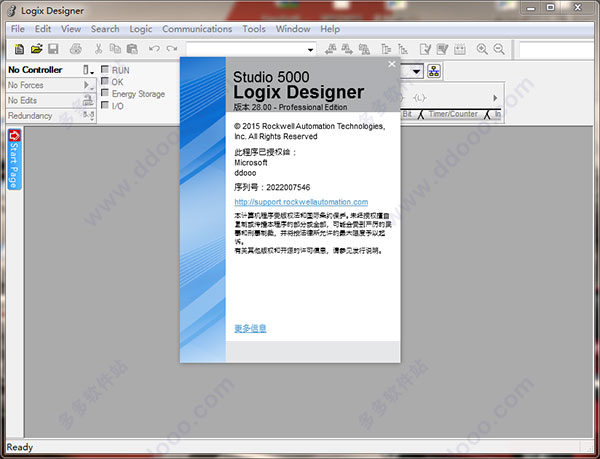Screen dimensions: 600x459
Task: Open the support.rockwellautomation.com link
Action: [301, 202]
